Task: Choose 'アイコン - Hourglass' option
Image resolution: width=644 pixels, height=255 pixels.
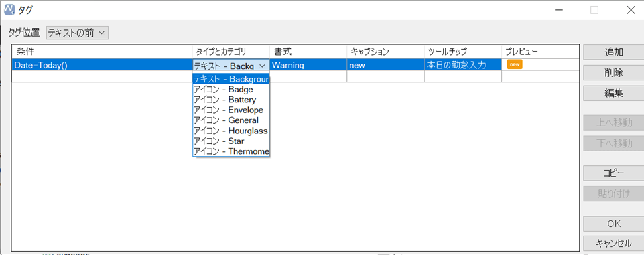Action: (x=231, y=131)
